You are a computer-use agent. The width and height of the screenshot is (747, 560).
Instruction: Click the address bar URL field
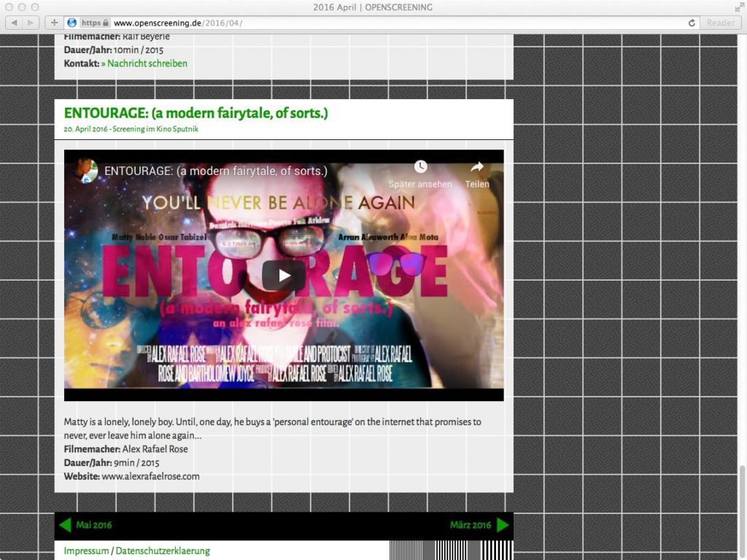[381, 23]
